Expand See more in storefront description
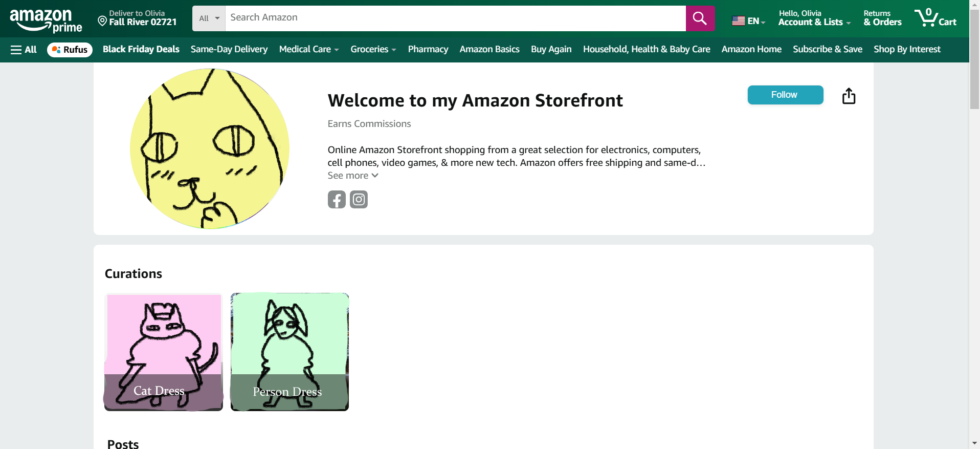The width and height of the screenshot is (980, 449). 353,176
